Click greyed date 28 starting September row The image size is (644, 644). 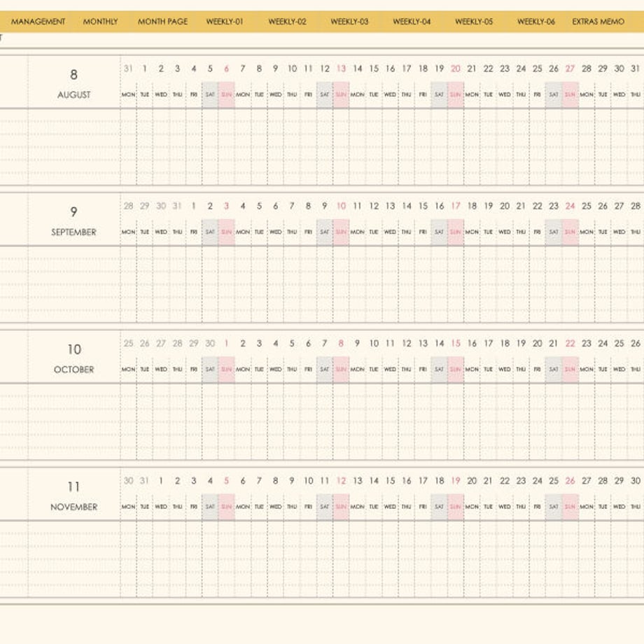point(128,206)
